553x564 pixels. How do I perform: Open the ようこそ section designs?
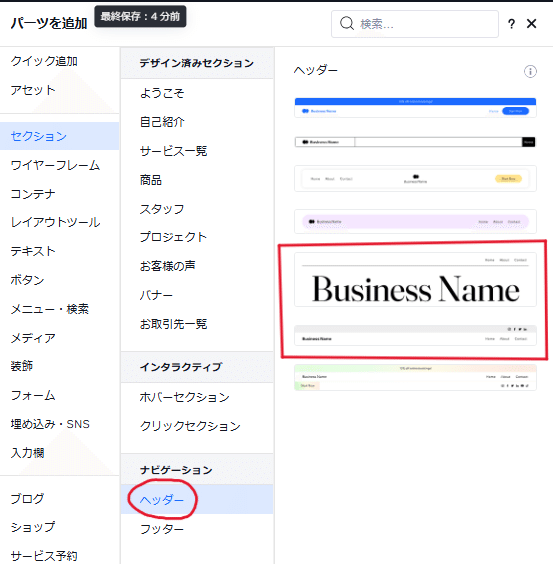(162, 93)
